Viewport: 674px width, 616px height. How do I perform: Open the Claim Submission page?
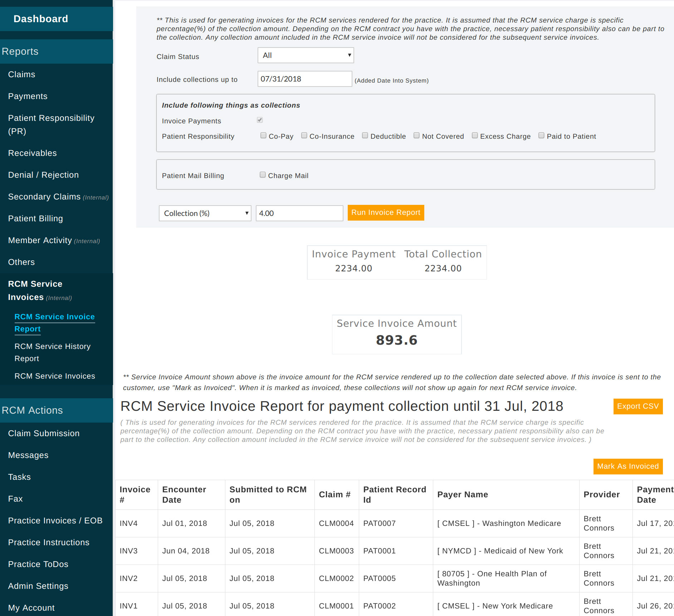[44, 433]
